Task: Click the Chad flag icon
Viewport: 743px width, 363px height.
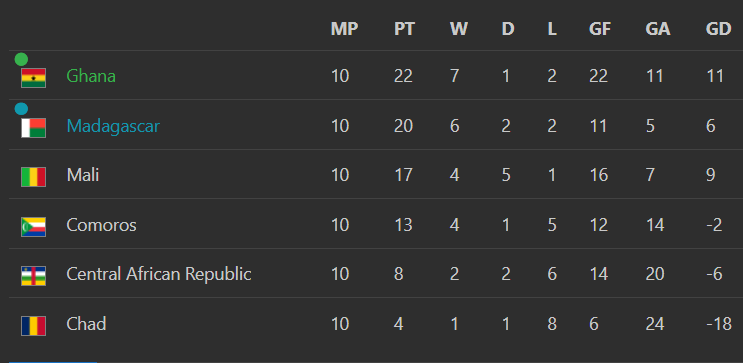Action: (x=33, y=326)
